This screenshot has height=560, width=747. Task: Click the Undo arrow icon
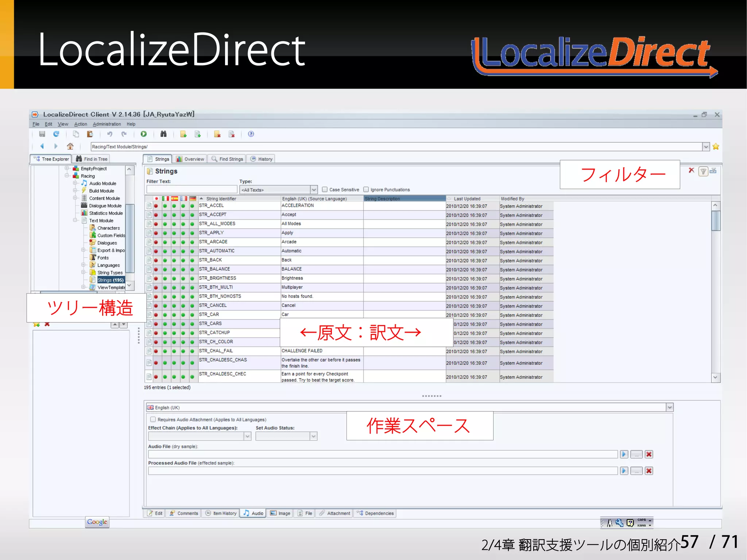point(110,134)
